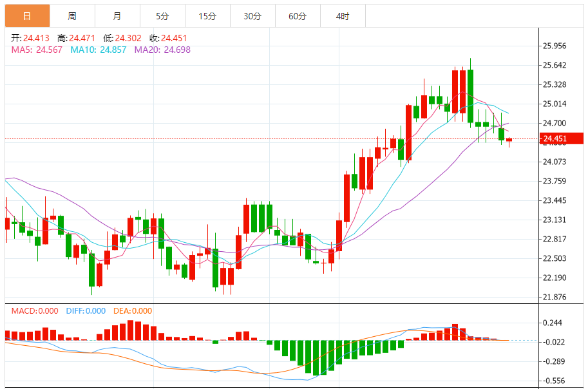Click the 23.131 price axis label
The image size is (588, 389).
[555, 220]
